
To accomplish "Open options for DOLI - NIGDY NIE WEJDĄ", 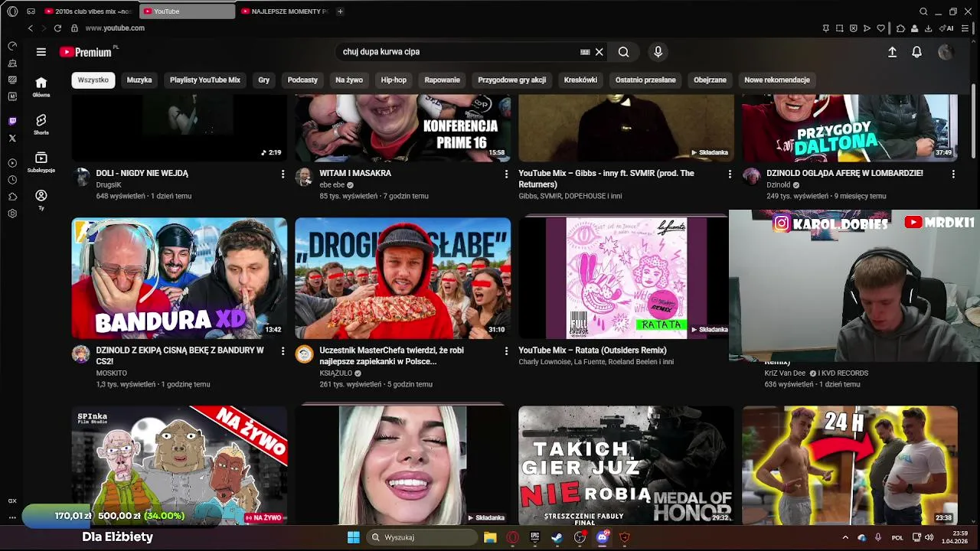I will 283,174.
